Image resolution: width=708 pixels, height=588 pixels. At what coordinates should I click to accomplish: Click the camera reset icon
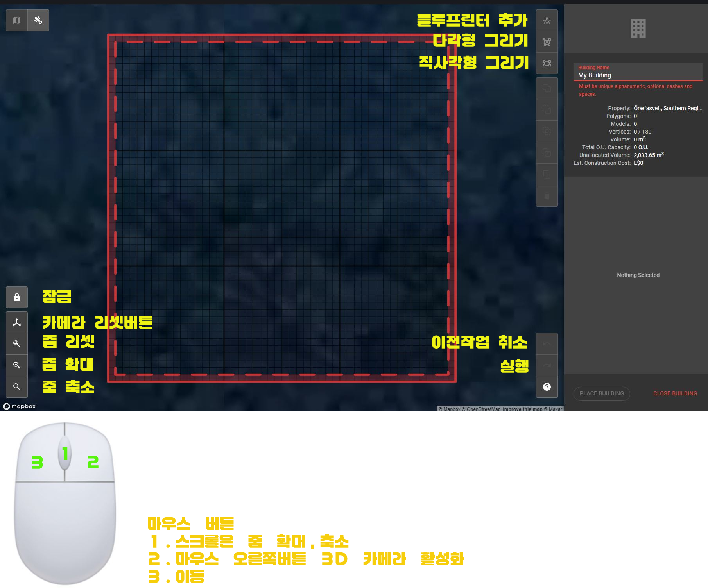pyautogui.click(x=17, y=322)
